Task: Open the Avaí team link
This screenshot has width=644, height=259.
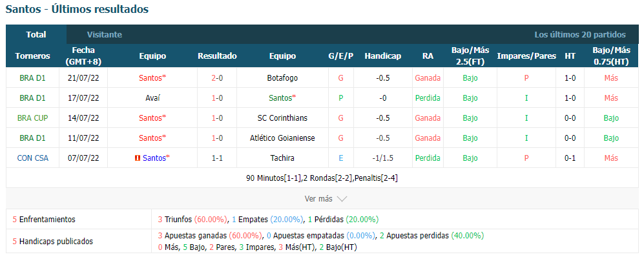Action: point(152,98)
